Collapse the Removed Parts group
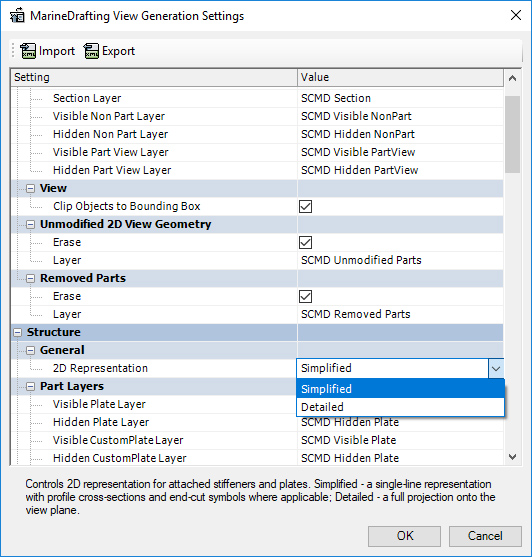 click(x=31, y=278)
